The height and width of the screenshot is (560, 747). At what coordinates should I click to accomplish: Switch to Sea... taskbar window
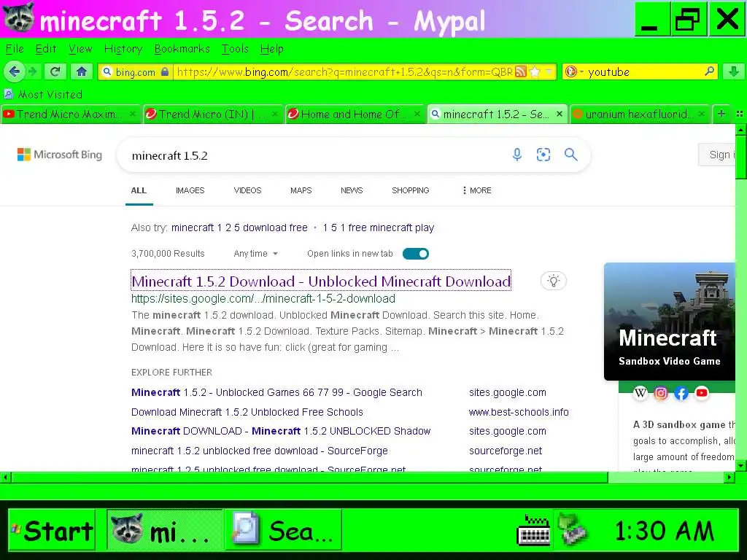(284, 530)
